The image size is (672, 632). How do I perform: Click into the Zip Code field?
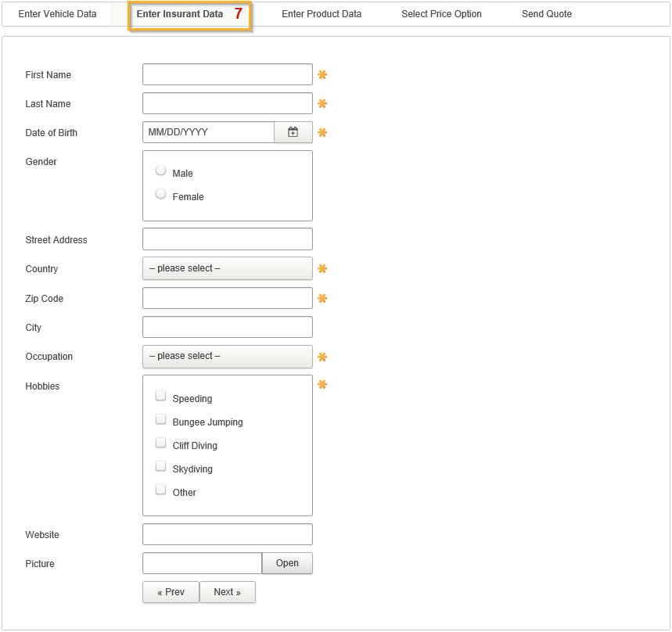(x=227, y=298)
